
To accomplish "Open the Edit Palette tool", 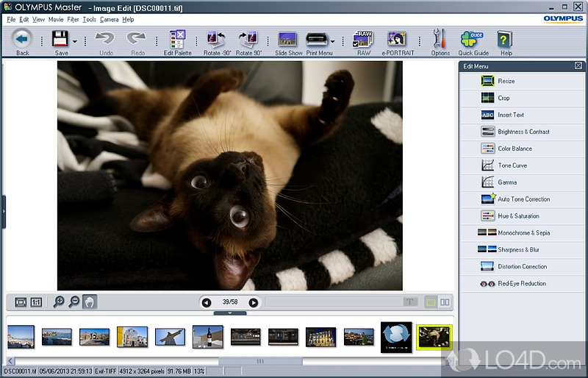I will [178, 40].
